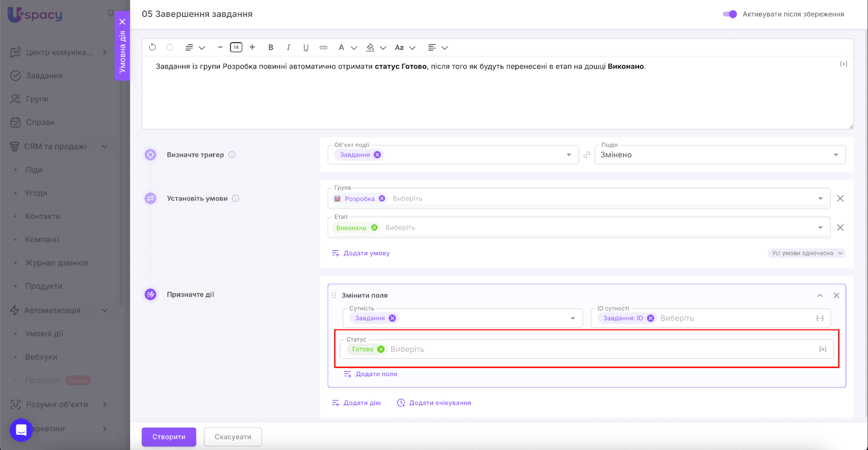The image size is (868, 450).
Task: Click the Додати умову link
Action: [x=366, y=253]
